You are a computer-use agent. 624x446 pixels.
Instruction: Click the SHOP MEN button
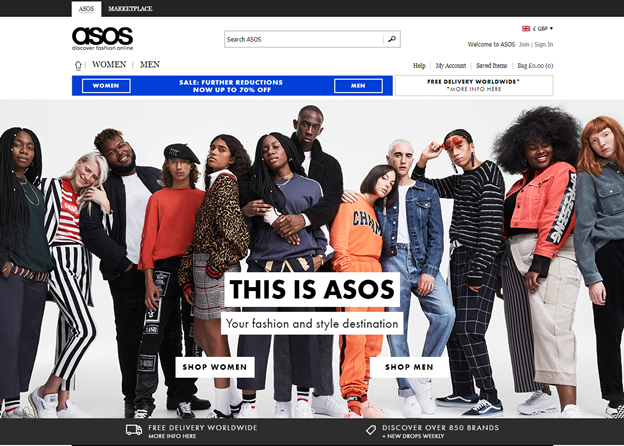tap(409, 367)
